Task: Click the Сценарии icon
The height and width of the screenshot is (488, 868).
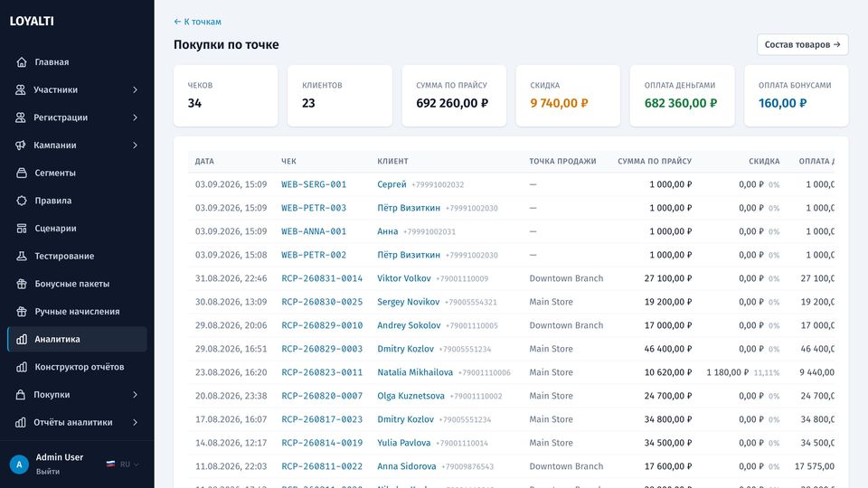Action: point(22,228)
